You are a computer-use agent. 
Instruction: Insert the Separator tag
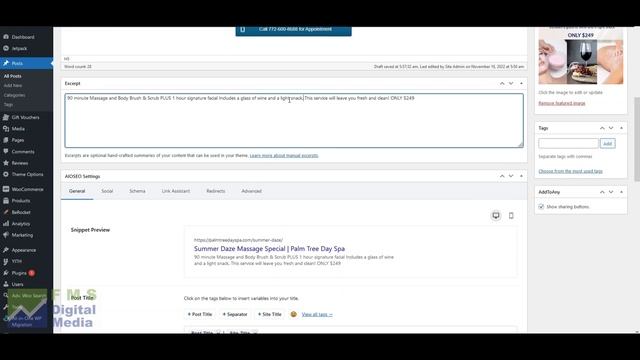tap(235, 314)
